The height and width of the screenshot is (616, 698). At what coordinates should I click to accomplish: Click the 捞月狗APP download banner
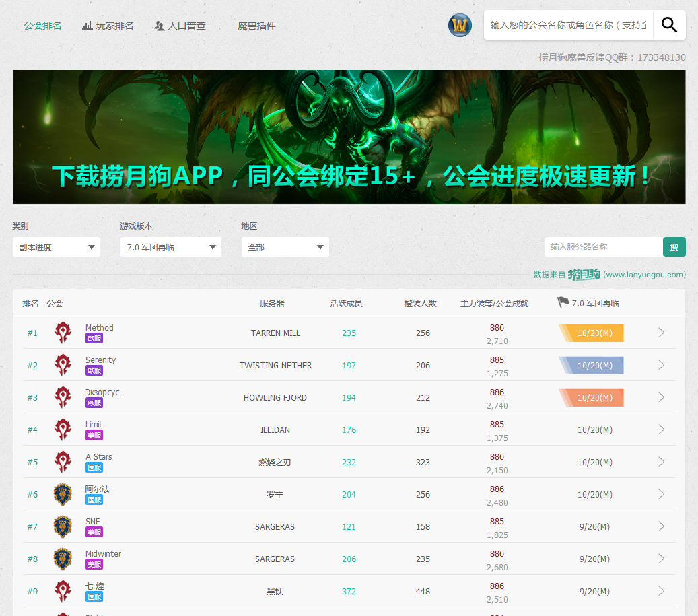349,137
